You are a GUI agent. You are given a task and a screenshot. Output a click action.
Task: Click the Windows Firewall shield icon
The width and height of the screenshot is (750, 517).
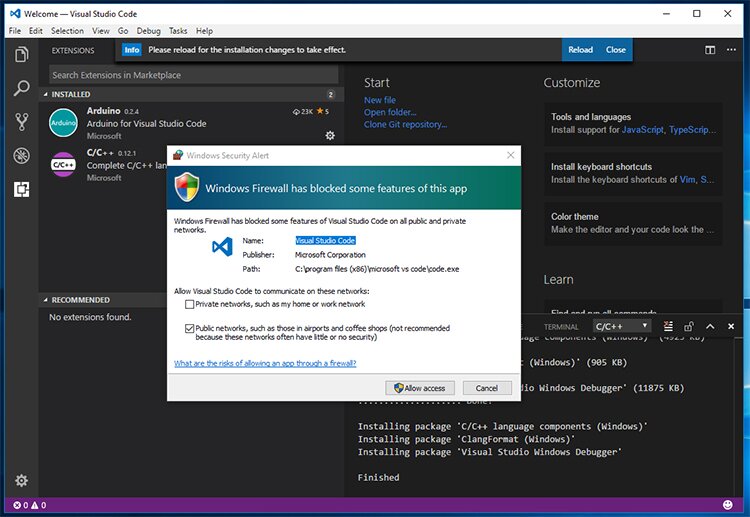point(187,187)
